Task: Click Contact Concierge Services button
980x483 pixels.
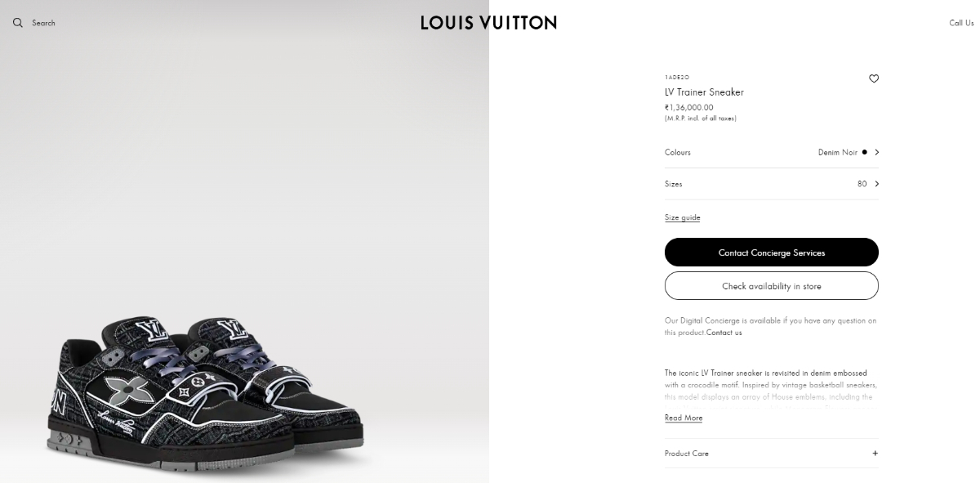Action: 772,253
